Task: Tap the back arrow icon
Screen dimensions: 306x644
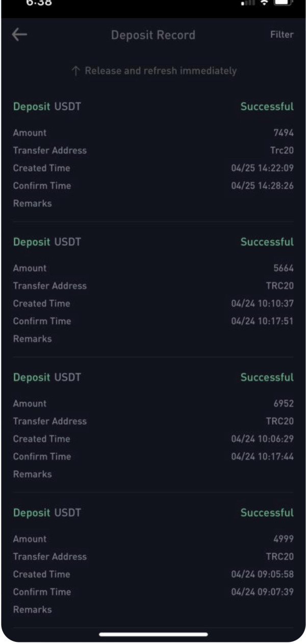Action: coord(19,35)
